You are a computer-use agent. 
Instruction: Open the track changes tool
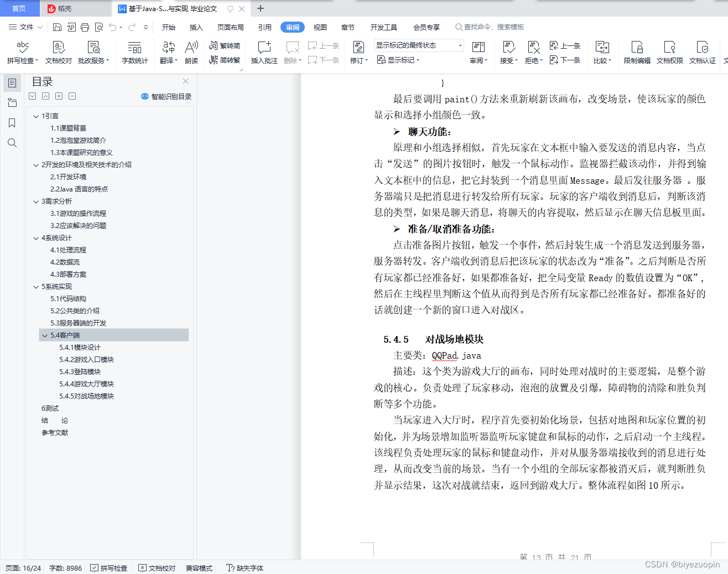coord(358,53)
